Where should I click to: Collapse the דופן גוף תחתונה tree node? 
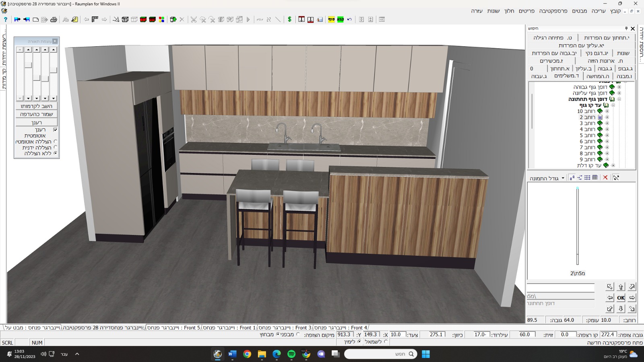(619, 99)
